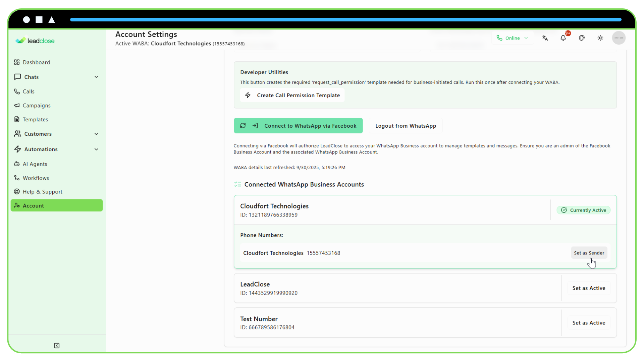Click the Account Settings title

tap(146, 34)
